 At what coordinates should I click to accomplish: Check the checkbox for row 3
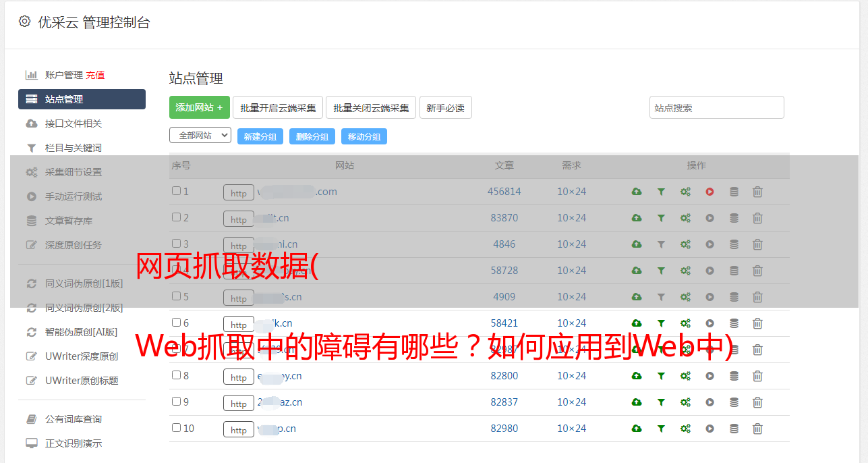176,244
